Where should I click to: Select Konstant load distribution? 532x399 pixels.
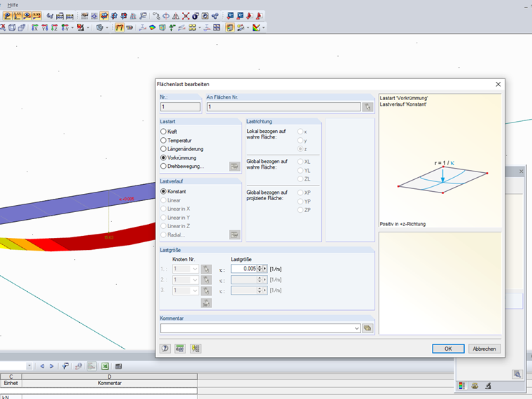click(163, 191)
